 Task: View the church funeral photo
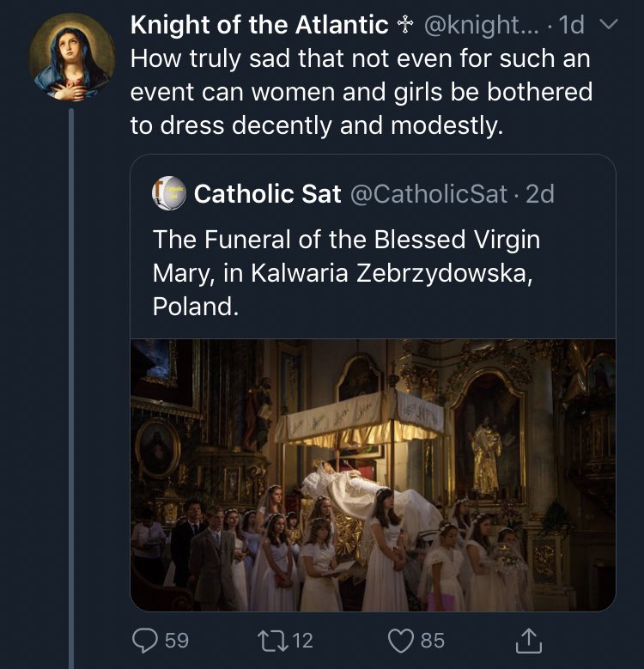(373, 474)
